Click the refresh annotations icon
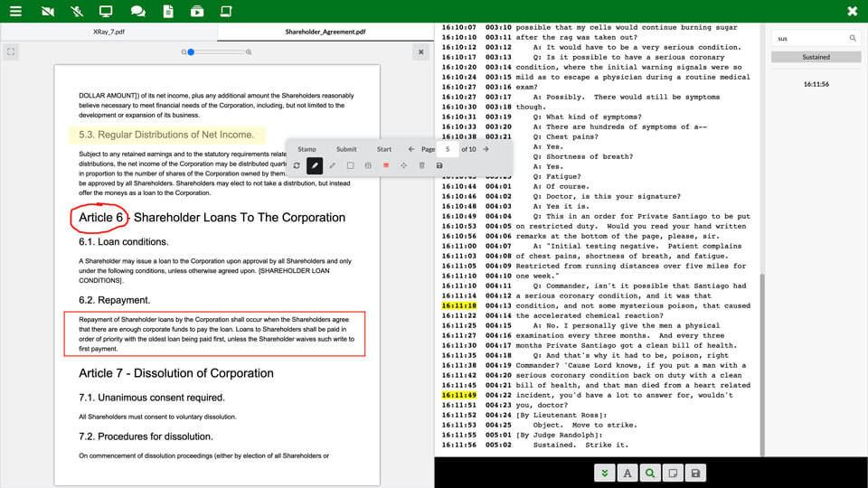The image size is (868, 488). (297, 165)
